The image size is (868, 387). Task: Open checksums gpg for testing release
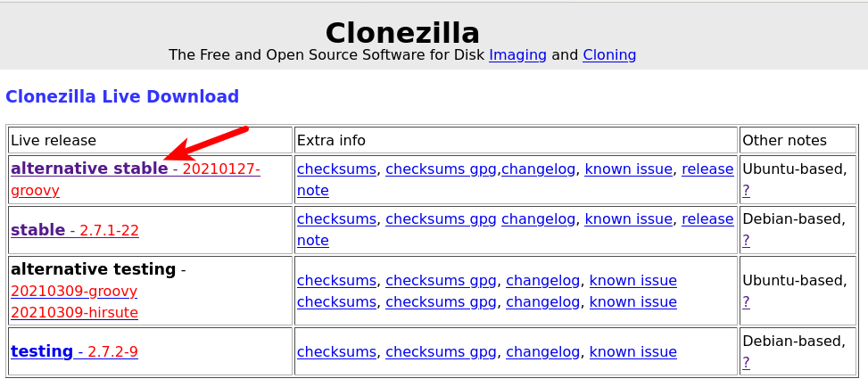click(x=441, y=351)
